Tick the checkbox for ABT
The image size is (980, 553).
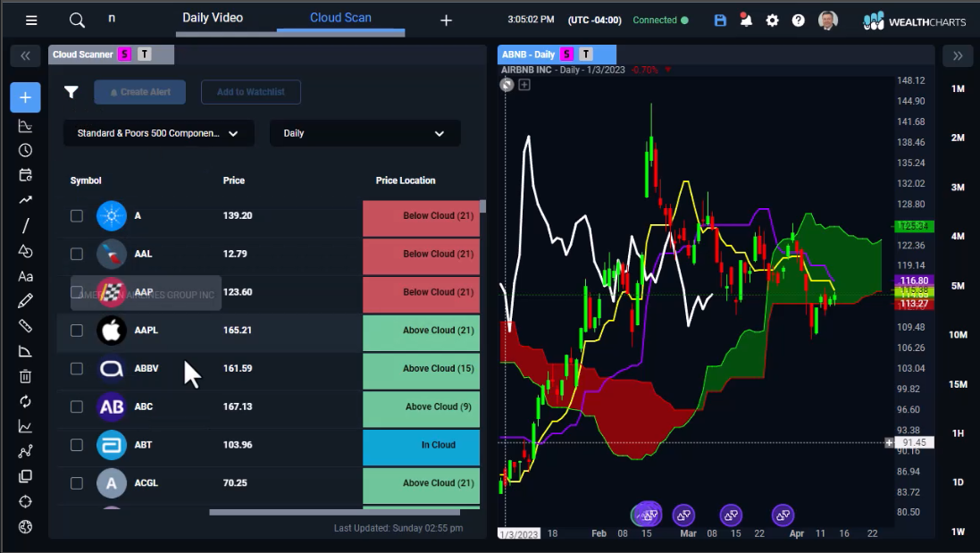tap(76, 445)
